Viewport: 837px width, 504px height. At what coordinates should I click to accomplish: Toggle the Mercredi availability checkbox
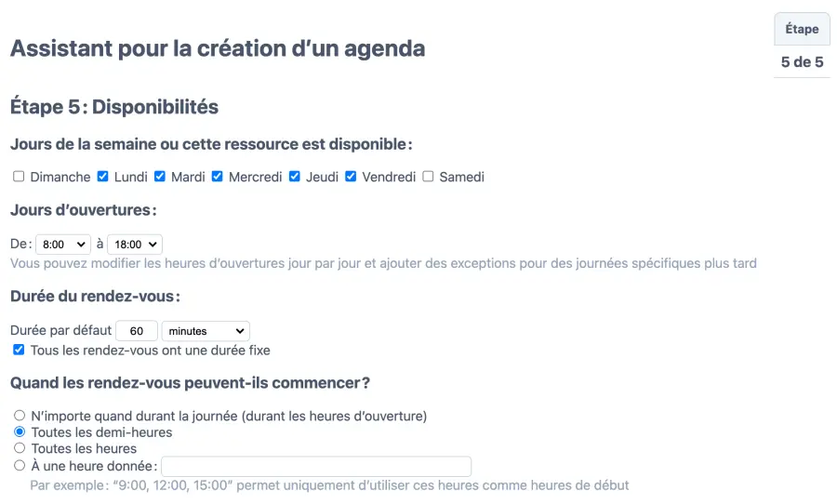[218, 177]
